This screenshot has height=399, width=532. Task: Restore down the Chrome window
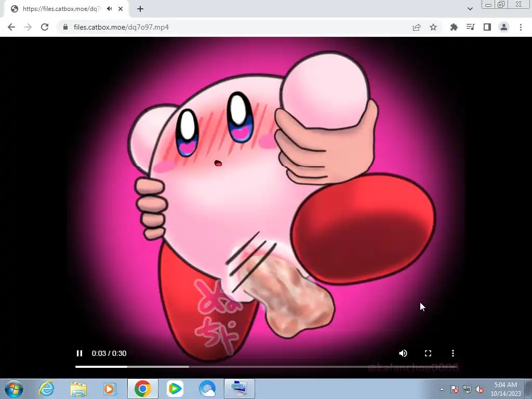(x=501, y=4)
